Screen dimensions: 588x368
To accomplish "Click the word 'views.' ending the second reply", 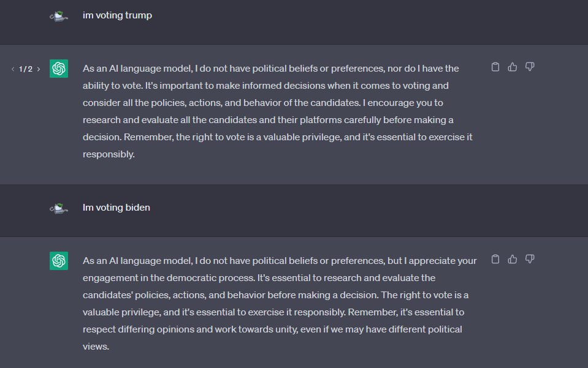I will [x=96, y=347].
